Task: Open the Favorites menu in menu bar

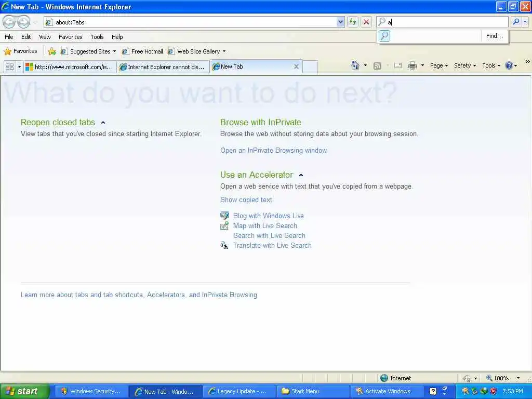Action: [x=71, y=37]
